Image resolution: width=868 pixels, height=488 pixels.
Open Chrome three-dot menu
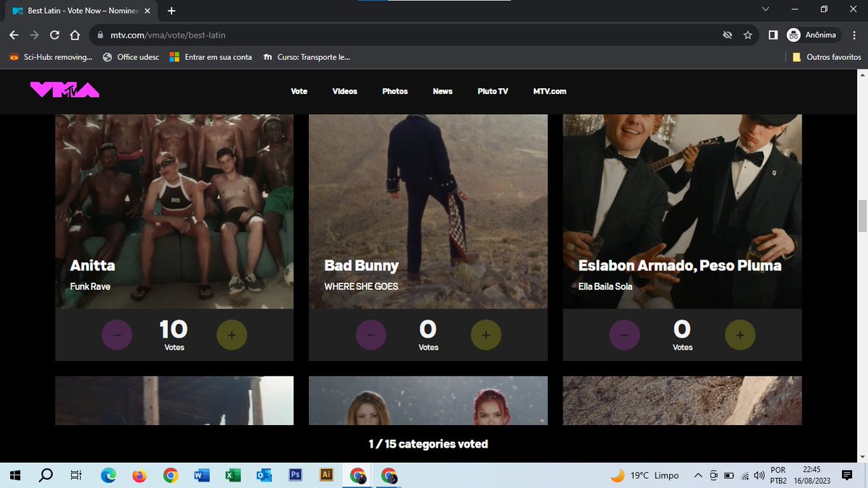[854, 35]
